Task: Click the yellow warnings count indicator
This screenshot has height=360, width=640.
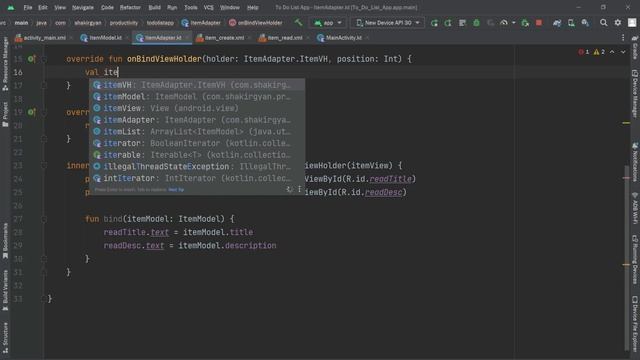Action: [599, 52]
